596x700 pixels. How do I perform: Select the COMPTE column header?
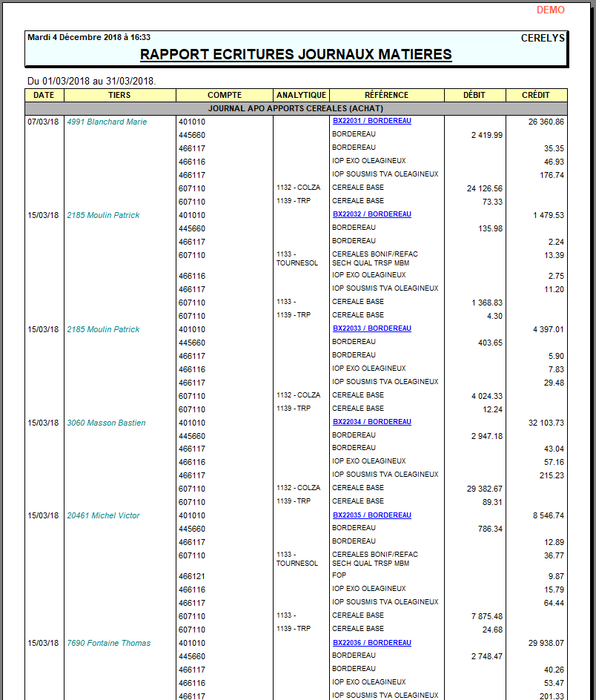point(225,95)
